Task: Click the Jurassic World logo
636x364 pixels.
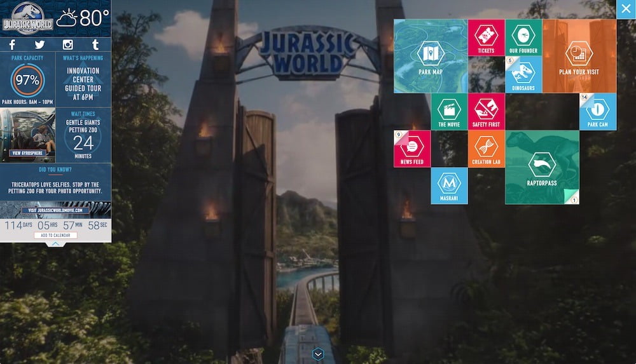Action: pyautogui.click(x=27, y=19)
